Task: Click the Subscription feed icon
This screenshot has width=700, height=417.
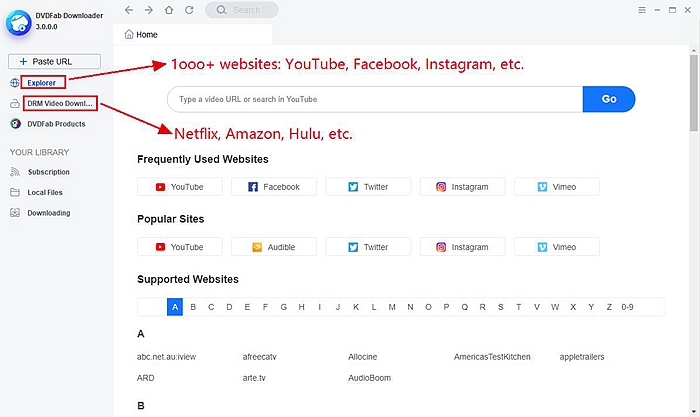Action: click(15, 172)
